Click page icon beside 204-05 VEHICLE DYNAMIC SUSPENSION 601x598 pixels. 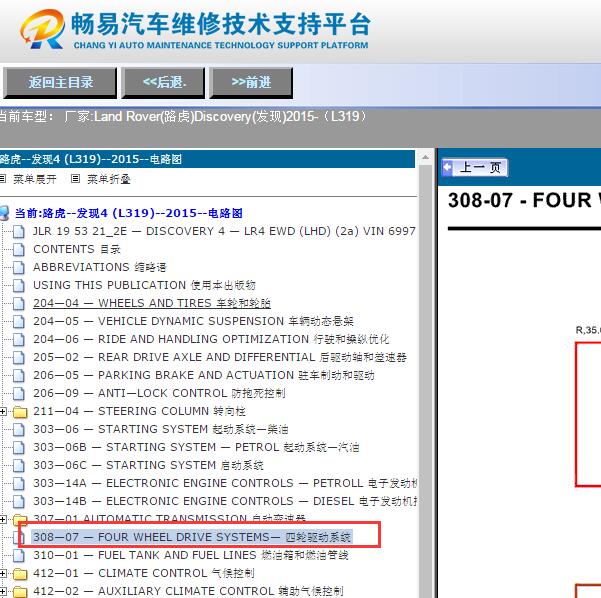[x=19, y=322]
